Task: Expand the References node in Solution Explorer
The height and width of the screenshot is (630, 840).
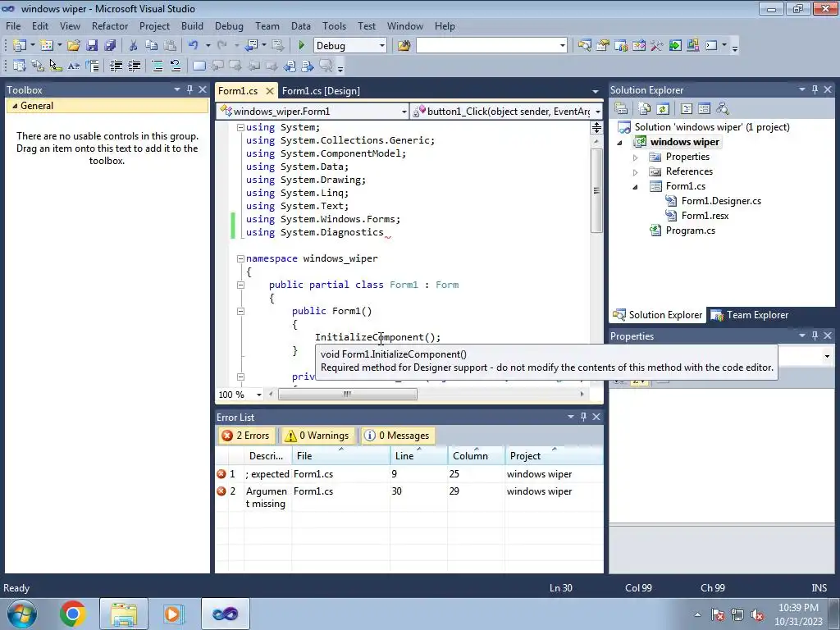Action: click(636, 172)
